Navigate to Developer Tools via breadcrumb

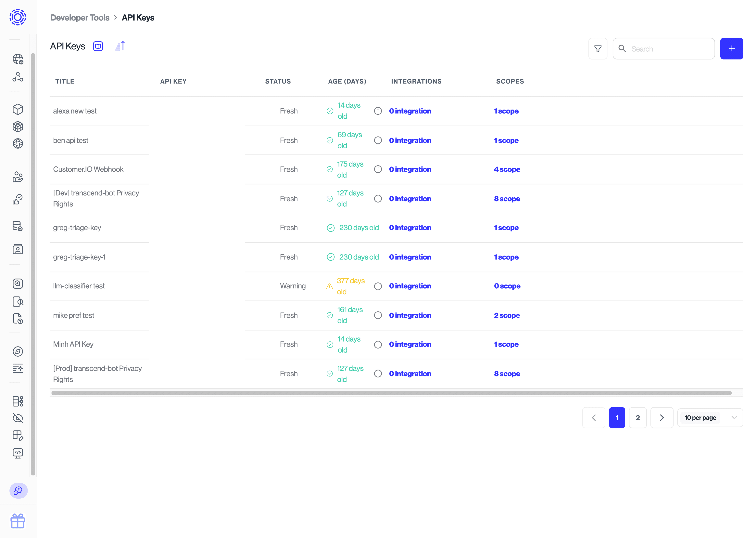[80, 18]
